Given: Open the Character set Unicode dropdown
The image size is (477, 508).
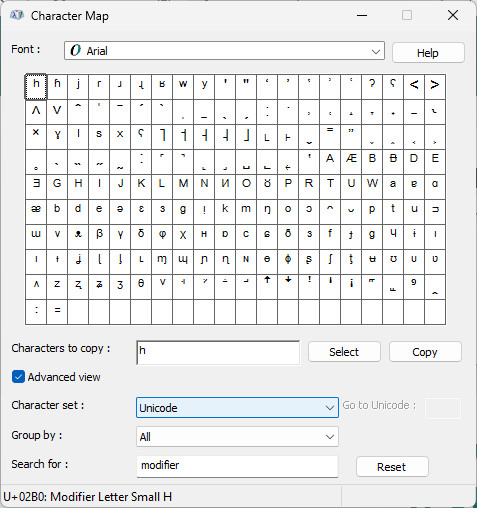Looking at the screenshot, I should pos(237,407).
